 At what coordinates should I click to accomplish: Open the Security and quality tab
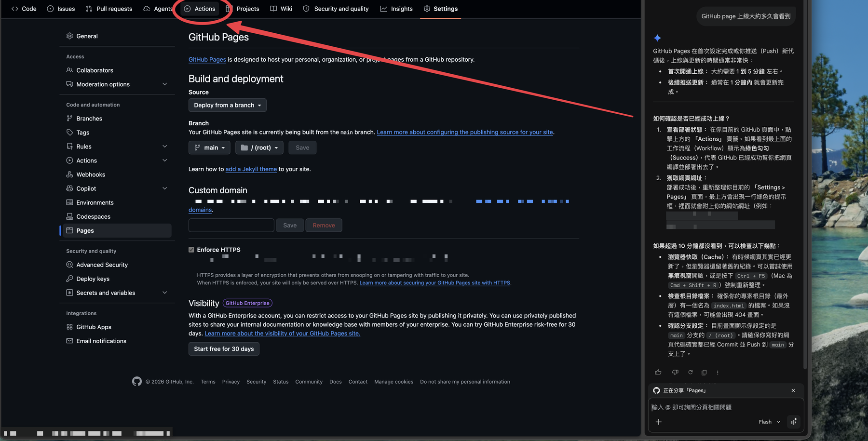(x=336, y=9)
